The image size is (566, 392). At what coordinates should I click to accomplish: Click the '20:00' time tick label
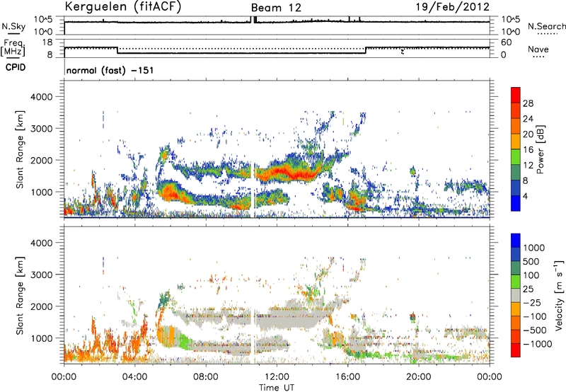[418, 377]
